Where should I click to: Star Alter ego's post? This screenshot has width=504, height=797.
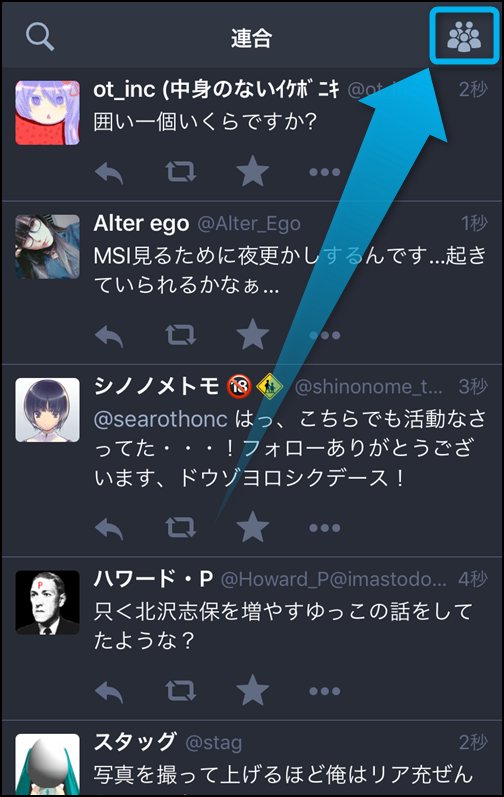pos(253,334)
